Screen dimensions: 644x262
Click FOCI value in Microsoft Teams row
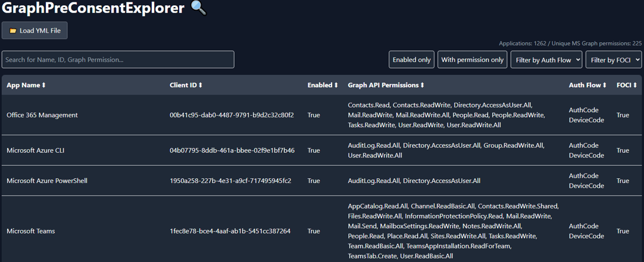pos(623,231)
